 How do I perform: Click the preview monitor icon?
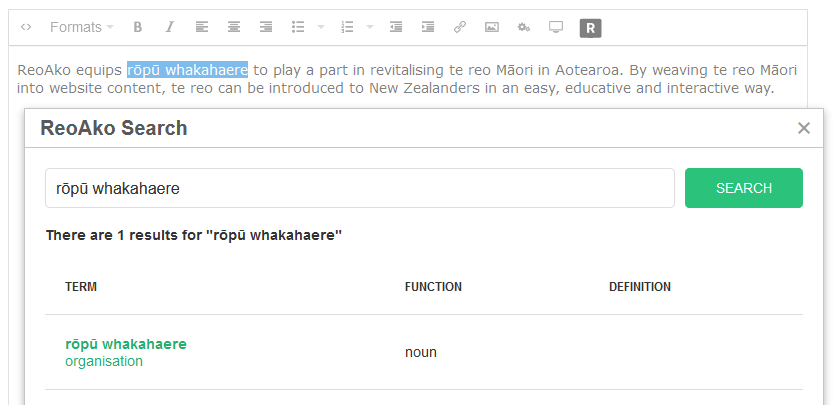[x=556, y=27]
